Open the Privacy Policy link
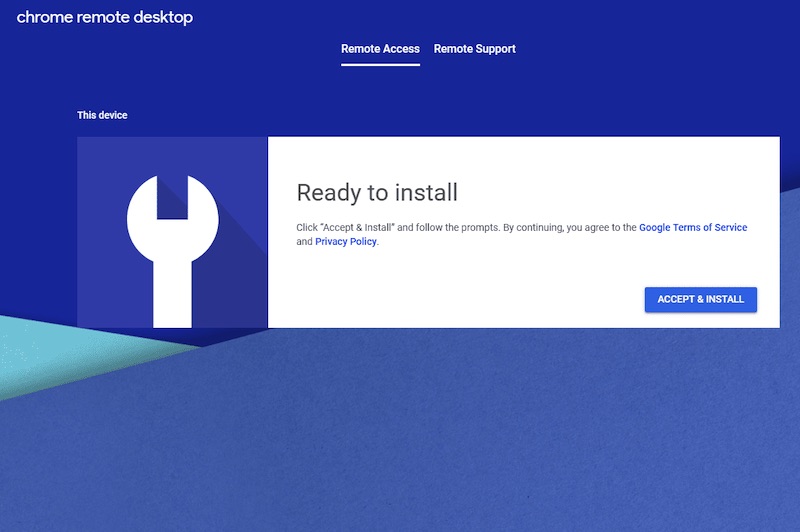This screenshot has height=532, width=800. (345, 241)
